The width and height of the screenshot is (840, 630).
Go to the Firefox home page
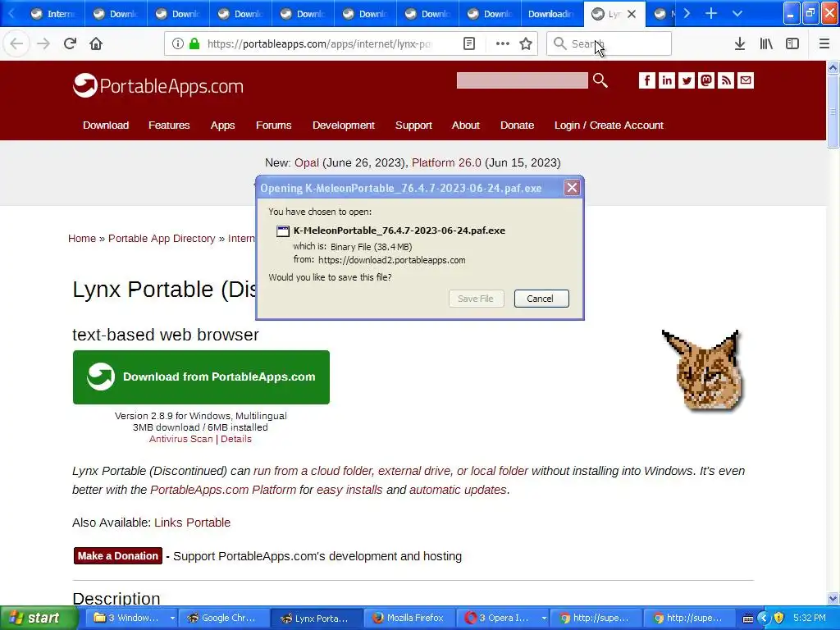[96, 43]
